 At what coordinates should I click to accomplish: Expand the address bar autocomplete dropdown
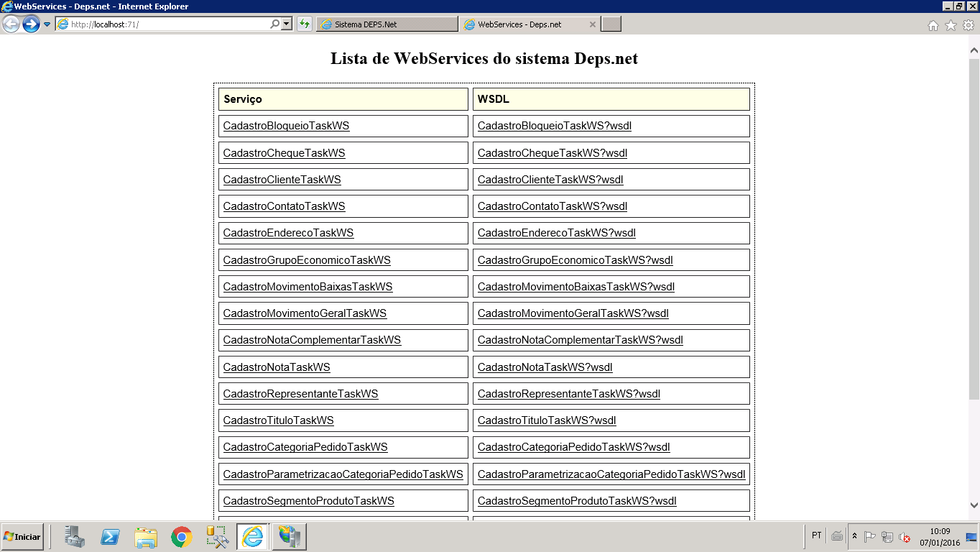click(x=287, y=24)
